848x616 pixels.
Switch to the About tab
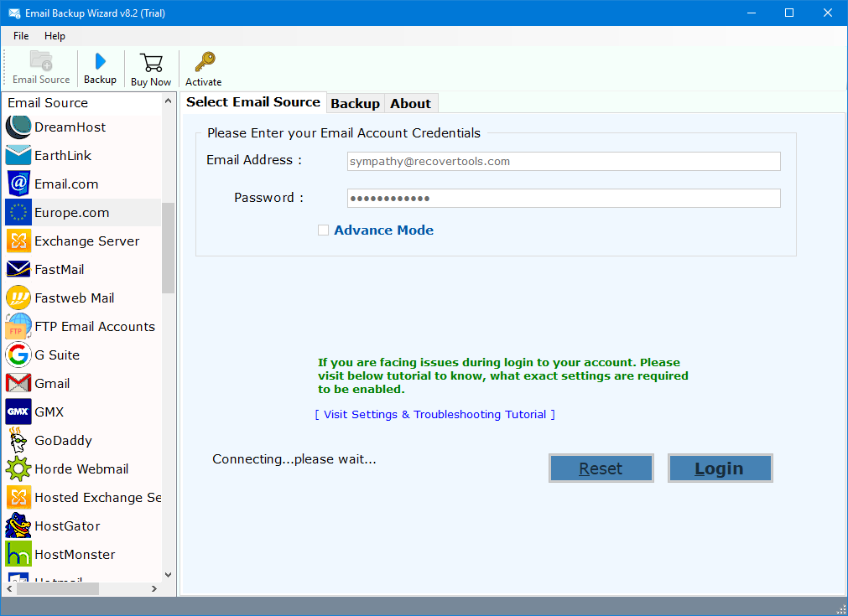[x=411, y=104]
